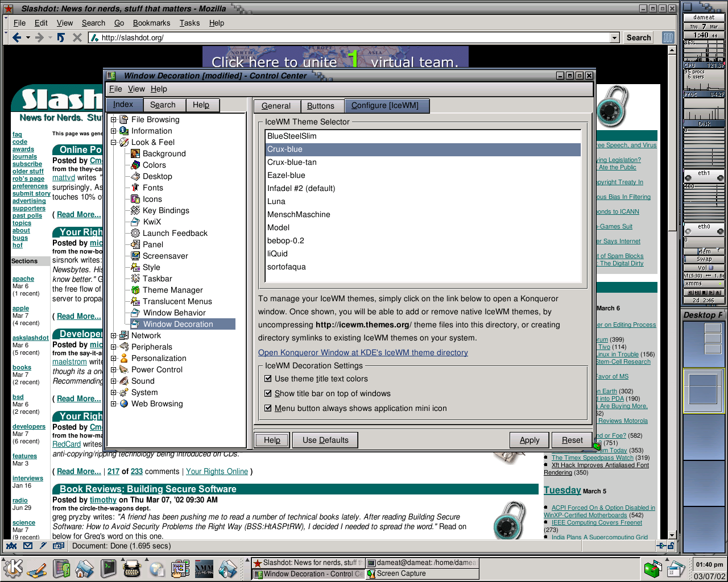Expand the Sound category in the sidebar
728x582 pixels.
coord(114,381)
